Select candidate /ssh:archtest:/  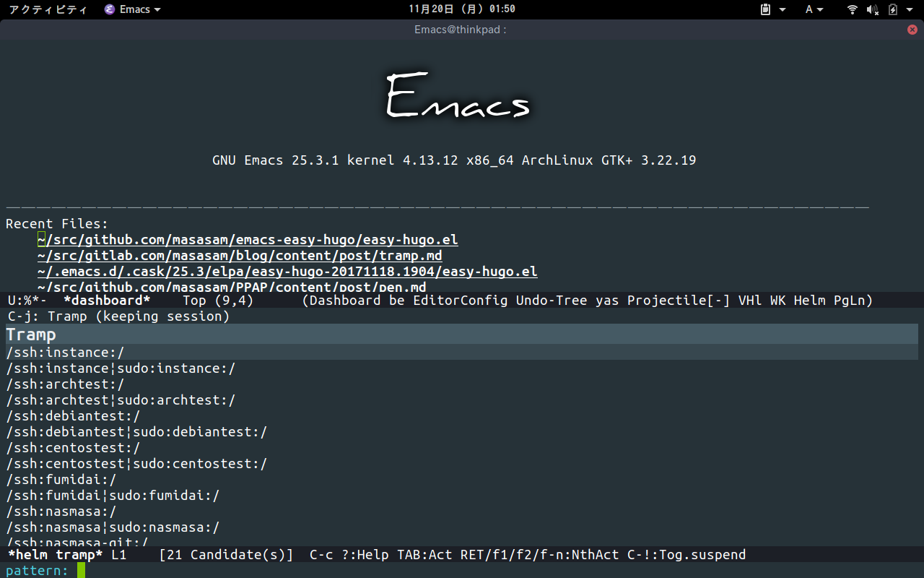click(66, 384)
